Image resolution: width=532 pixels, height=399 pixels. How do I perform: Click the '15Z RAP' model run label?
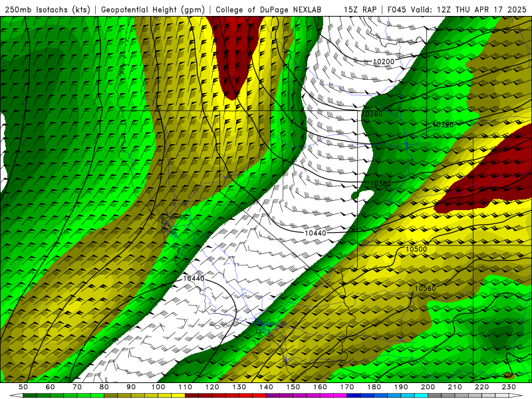(360, 9)
